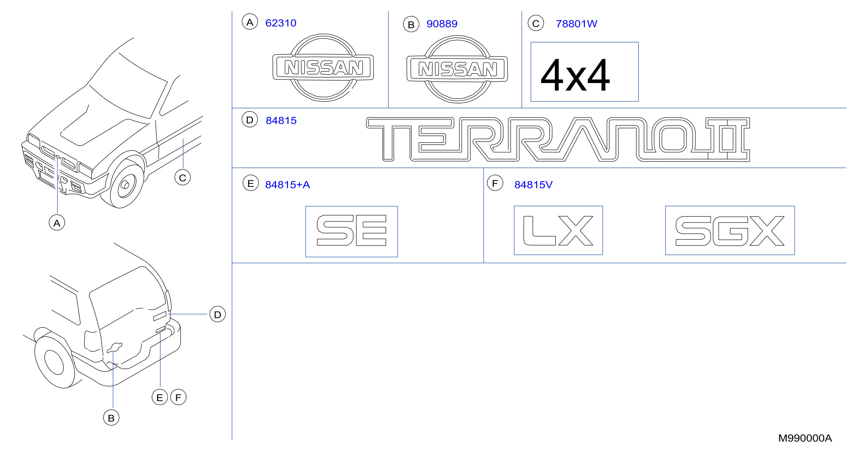The height and width of the screenshot is (453, 868).
Task: Select the LX badge illustration
Action: pos(558,230)
